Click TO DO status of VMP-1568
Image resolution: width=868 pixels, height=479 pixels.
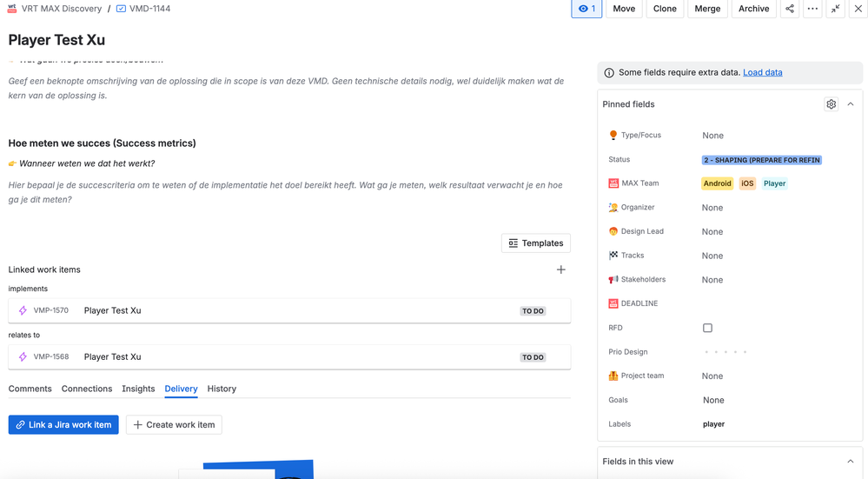(533, 357)
